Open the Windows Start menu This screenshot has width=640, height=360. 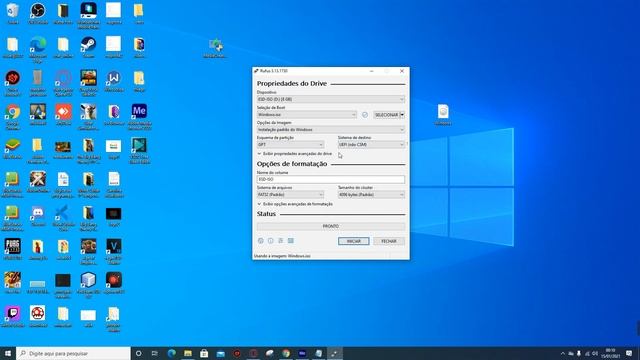(x=8, y=353)
